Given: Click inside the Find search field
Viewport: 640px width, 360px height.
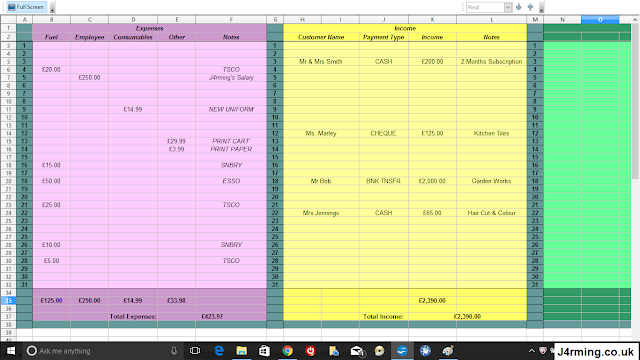Looking at the screenshot, I should tap(485, 7).
